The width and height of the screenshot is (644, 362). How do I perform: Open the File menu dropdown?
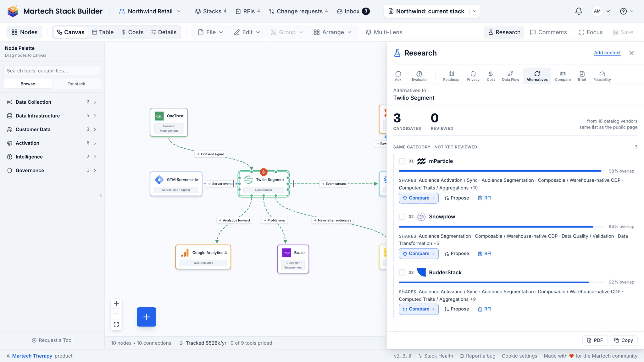pyautogui.click(x=210, y=32)
